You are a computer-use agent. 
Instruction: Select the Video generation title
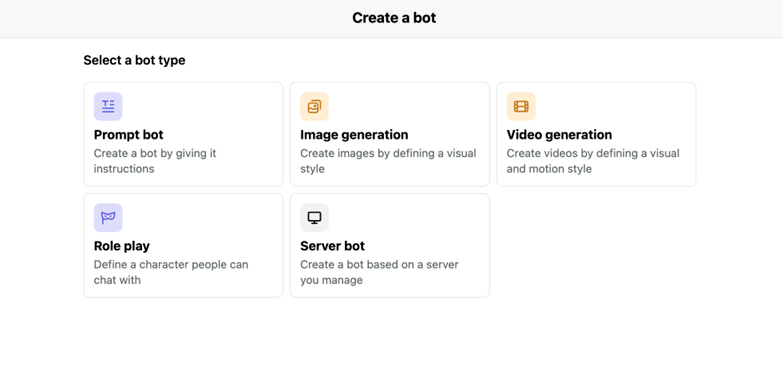pyautogui.click(x=559, y=135)
